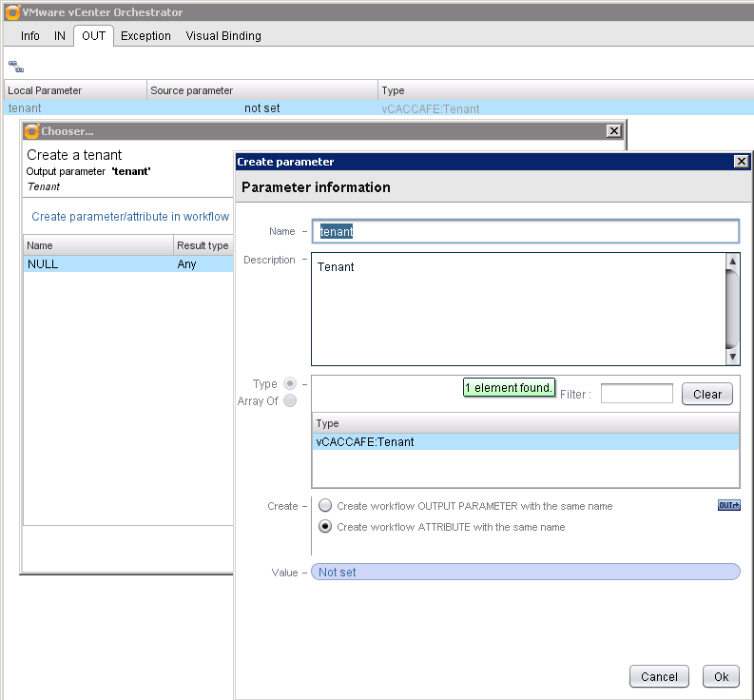Click the Result type column header
Screen dimensions: 754x700
[x=203, y=245]
